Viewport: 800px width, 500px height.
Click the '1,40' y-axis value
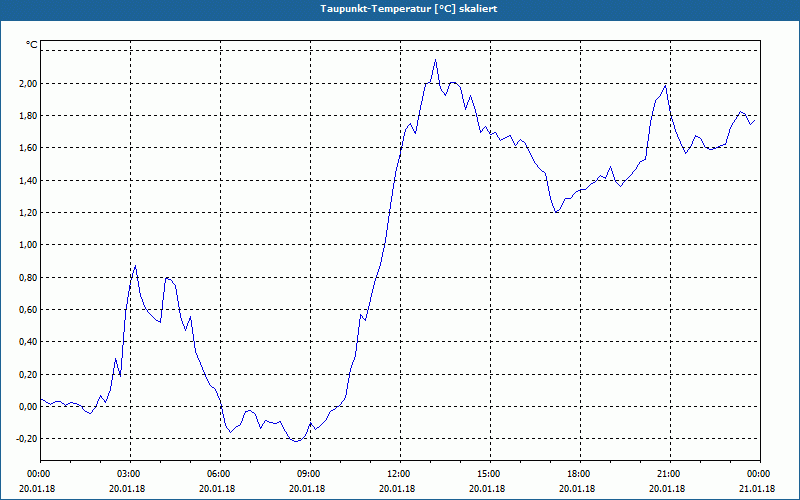pyautogui.click(x=28, y=181)
